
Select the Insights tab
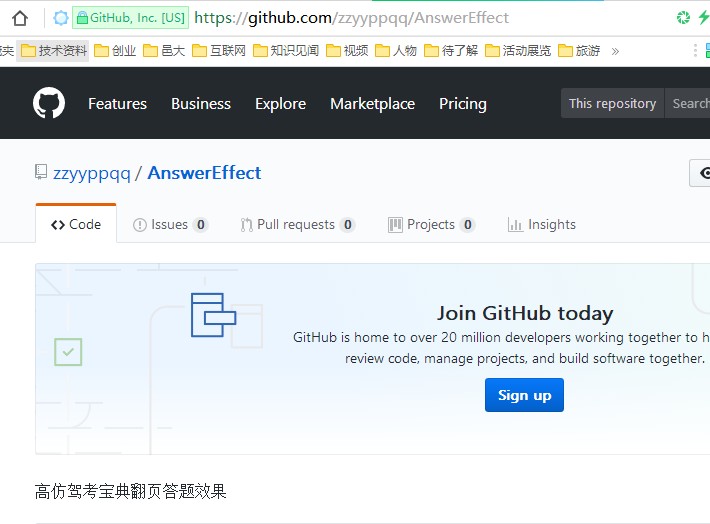click(x=542, y=225)
